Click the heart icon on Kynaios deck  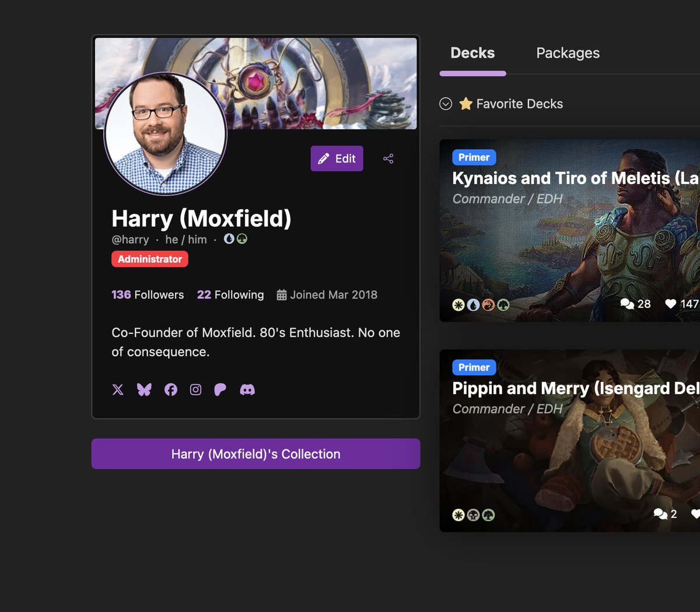pos(671,304)
